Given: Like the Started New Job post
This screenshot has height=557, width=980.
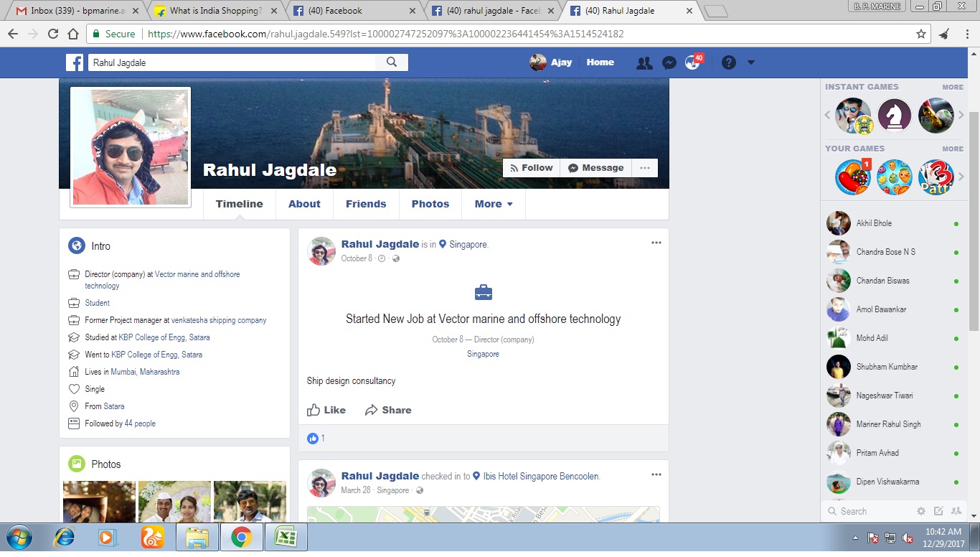Looking at the screenshot, I should 326,410.
